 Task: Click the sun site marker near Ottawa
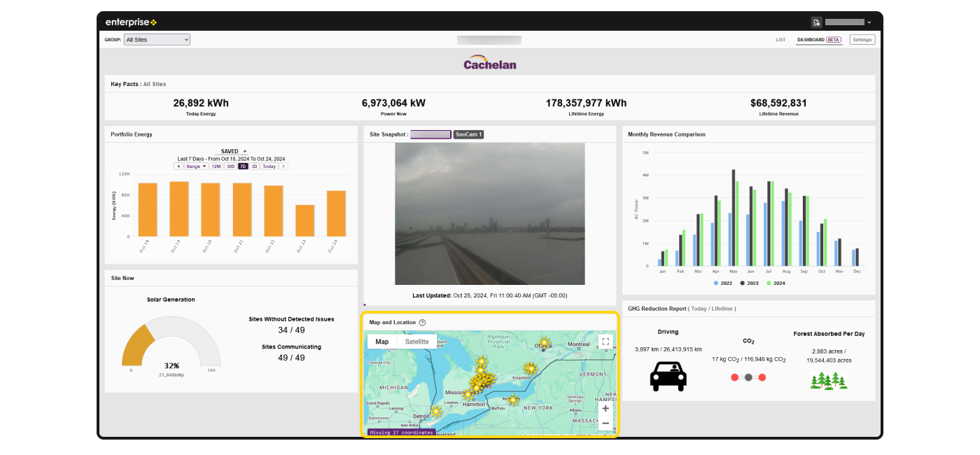coord(544,343)
